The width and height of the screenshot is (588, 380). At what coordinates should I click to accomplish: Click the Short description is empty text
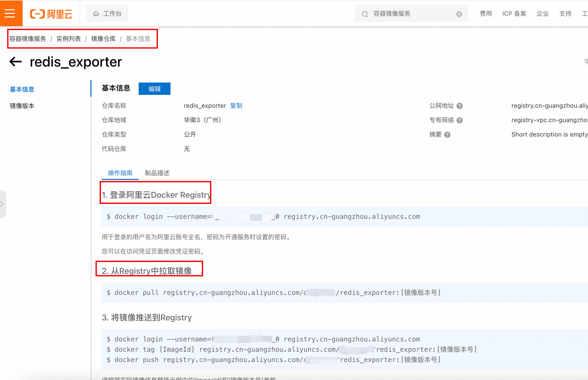pyautogui.click(x=549, y=134)
